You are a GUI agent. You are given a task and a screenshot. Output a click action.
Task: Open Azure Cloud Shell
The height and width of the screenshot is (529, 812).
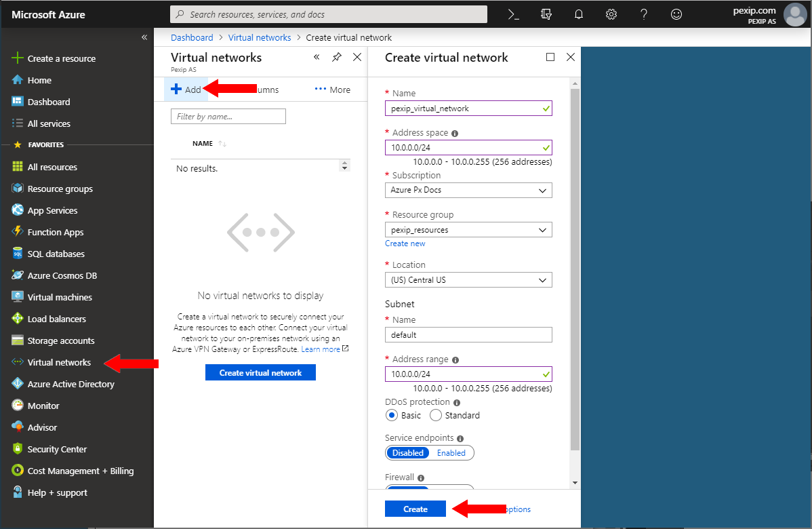[514, 14]
